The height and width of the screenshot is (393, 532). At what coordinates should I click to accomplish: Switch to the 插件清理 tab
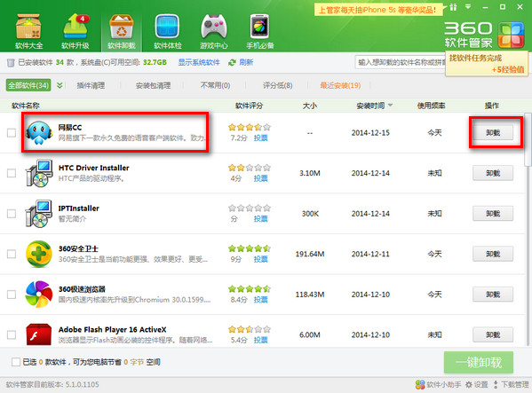coord(91,85)
